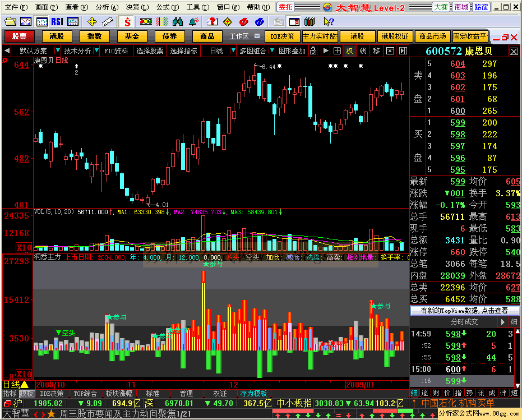Expand the 技术分析 dropdown arrow
This screenshot has width=522, height=420.
[x=96, y=51]
